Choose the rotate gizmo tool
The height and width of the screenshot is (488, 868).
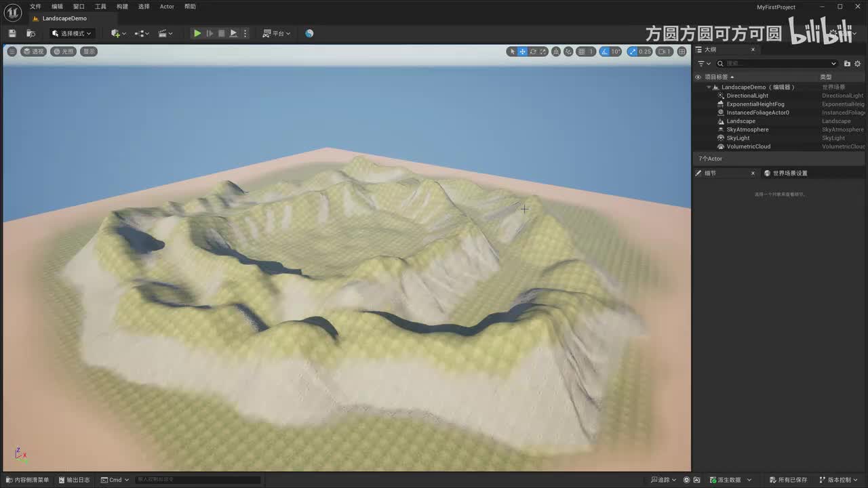tap(533, 52)
